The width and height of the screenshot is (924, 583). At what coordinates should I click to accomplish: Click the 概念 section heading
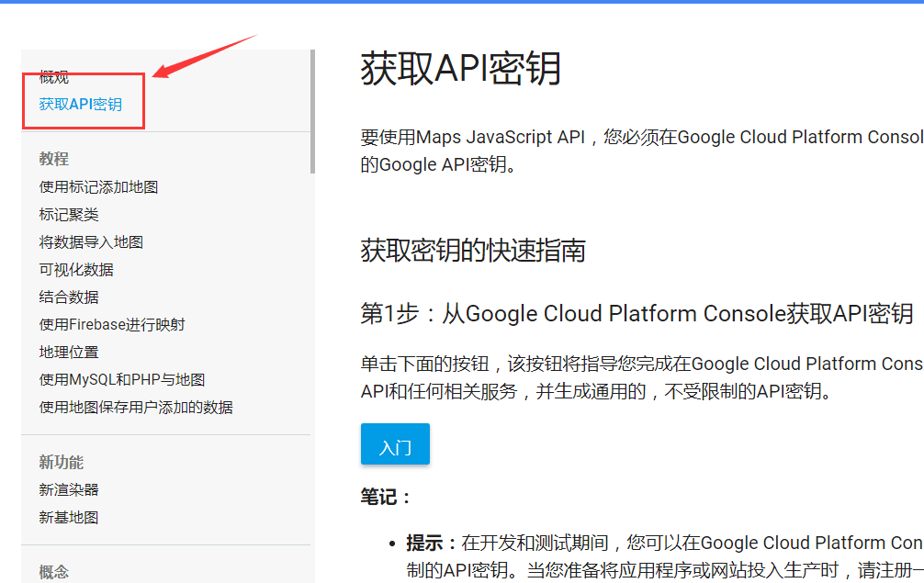pyautogui.click(x=53, y=571)
